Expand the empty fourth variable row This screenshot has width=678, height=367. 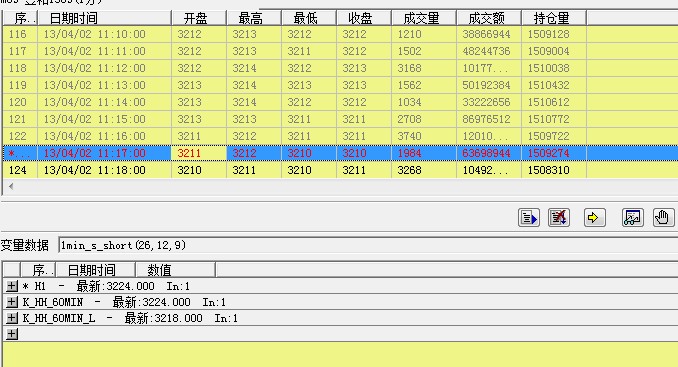point(12,334)
